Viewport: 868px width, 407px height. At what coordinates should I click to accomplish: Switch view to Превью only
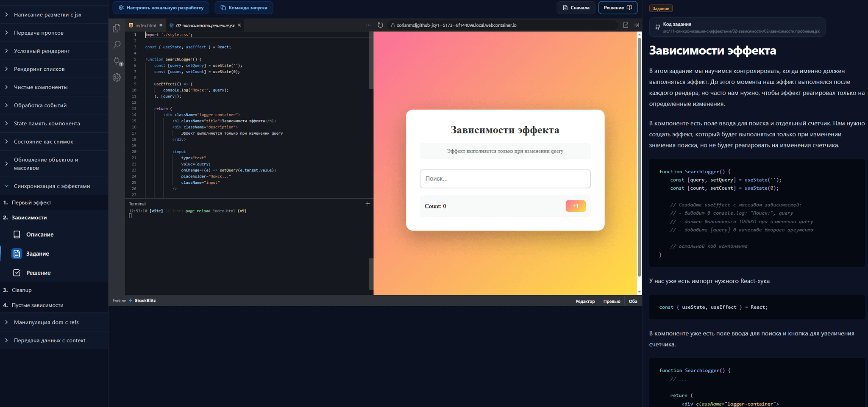coord(612,301)
